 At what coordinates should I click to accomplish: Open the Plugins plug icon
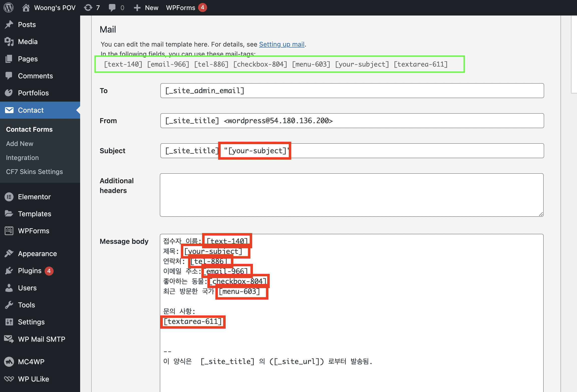click(9, 271)
